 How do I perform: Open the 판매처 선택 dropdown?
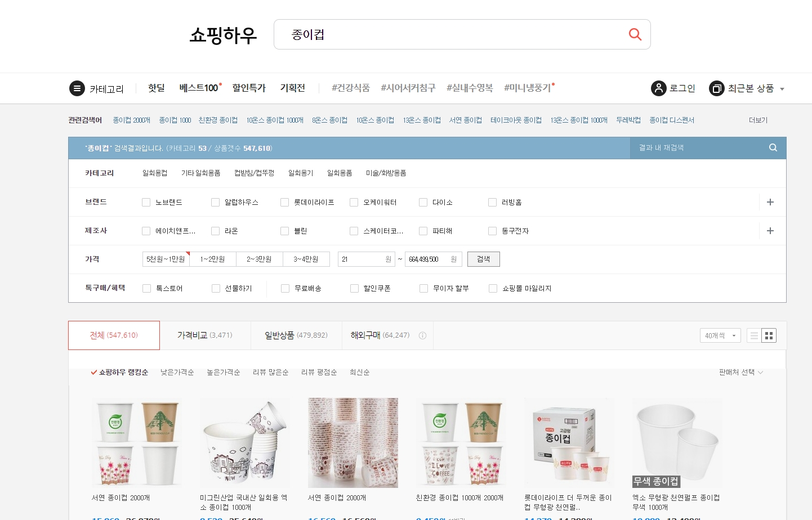pos(739,372)
